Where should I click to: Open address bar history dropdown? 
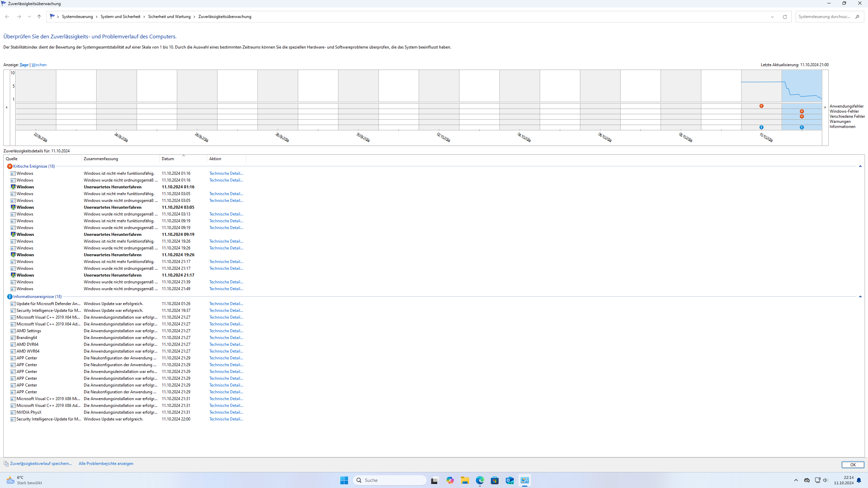[772, 17]
